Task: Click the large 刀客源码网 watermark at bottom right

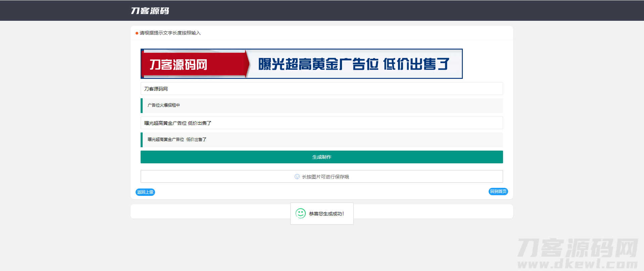Action: pos(577,248)
